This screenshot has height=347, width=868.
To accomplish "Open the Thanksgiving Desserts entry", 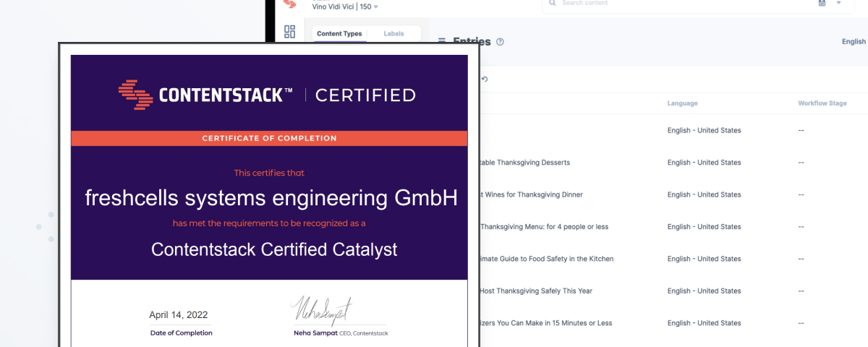I will [x=525, y=163].
